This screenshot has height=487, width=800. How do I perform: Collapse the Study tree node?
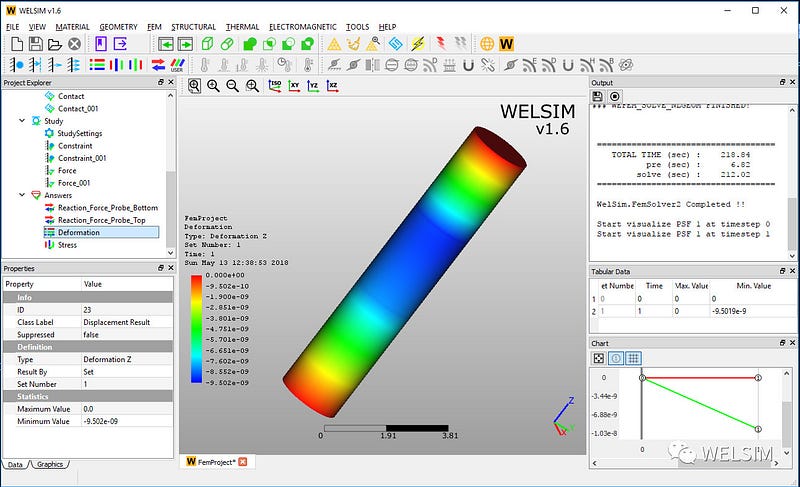pos(22,121)
